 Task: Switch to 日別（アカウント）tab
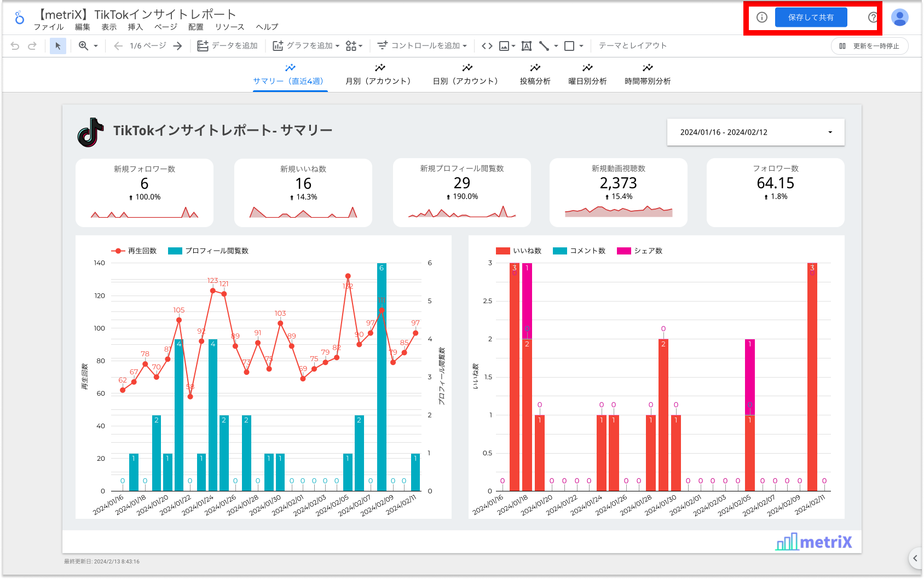pos(467,75)
